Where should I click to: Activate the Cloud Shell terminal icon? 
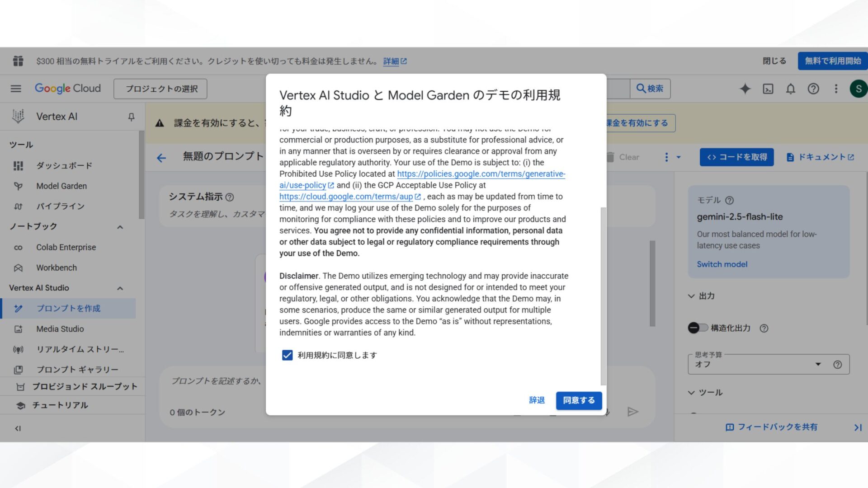[768, 89]
